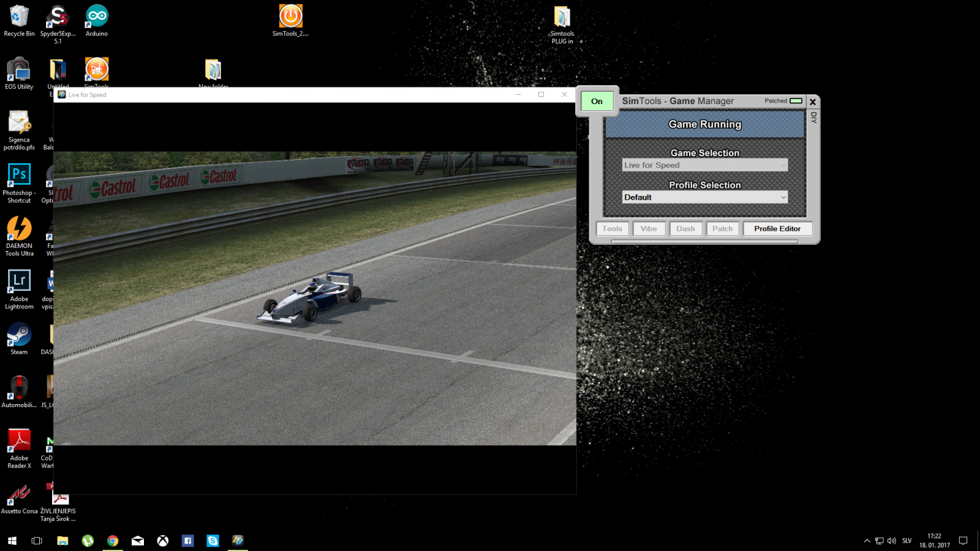
Task: Open the Xbox app from the taskbar
Action: 163,541
